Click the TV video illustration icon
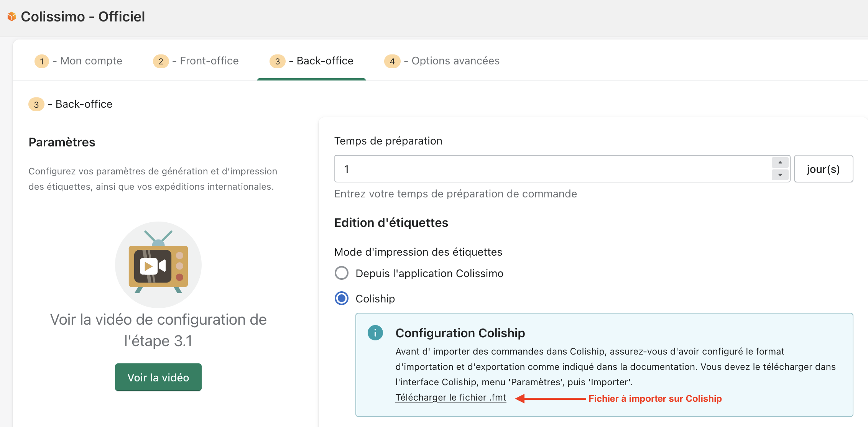The height and width of the screenshot is (427, 868). [158, 265]
